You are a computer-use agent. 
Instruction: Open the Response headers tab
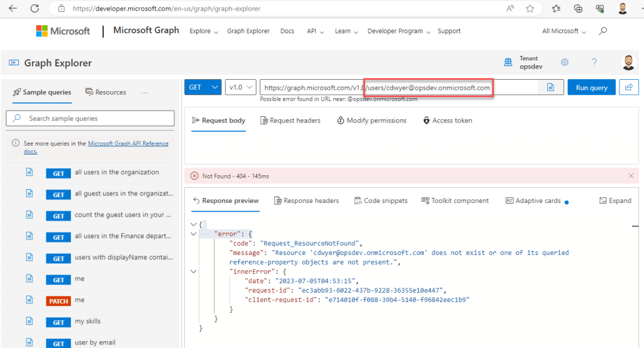coord(306,201)
